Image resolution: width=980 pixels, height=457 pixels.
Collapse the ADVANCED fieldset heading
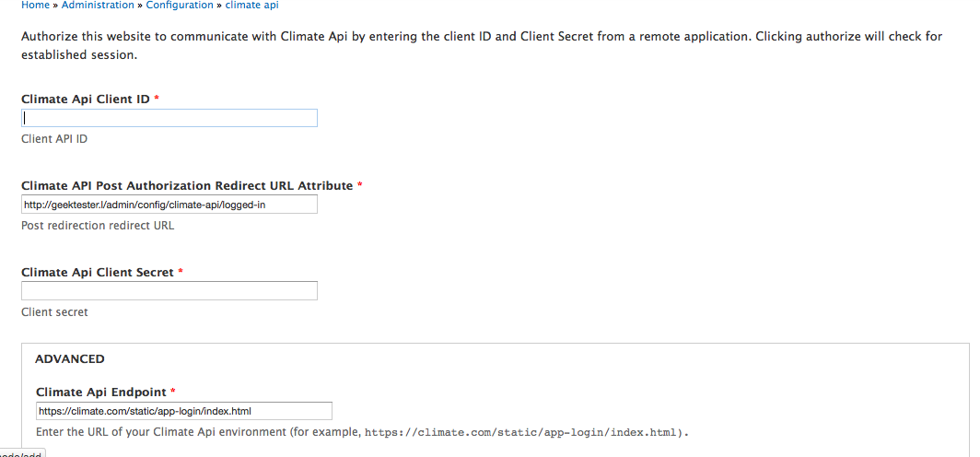tap(70, 358)
